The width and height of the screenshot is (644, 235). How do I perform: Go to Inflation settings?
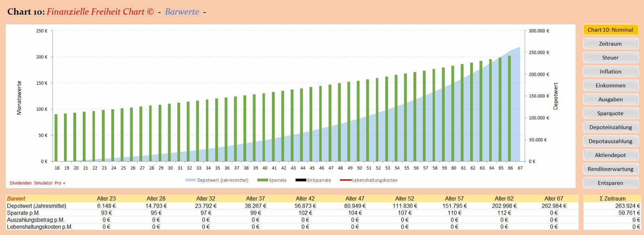pos(610,72)
